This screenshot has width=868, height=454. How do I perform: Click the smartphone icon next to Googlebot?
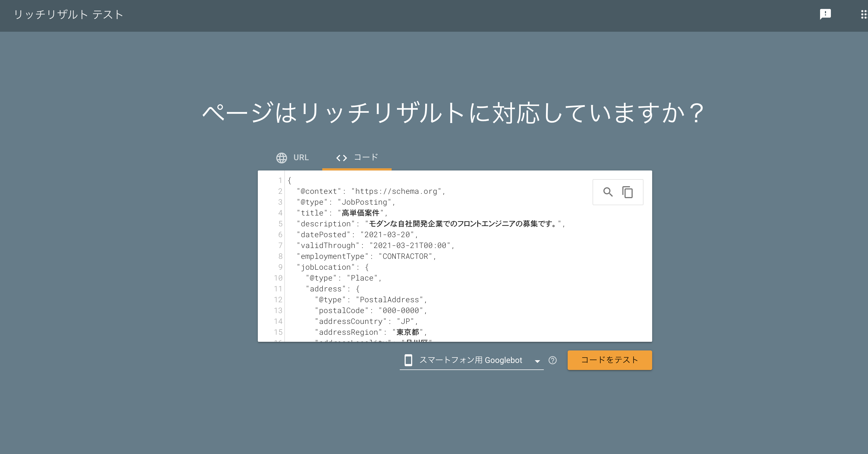pos(408,360)
